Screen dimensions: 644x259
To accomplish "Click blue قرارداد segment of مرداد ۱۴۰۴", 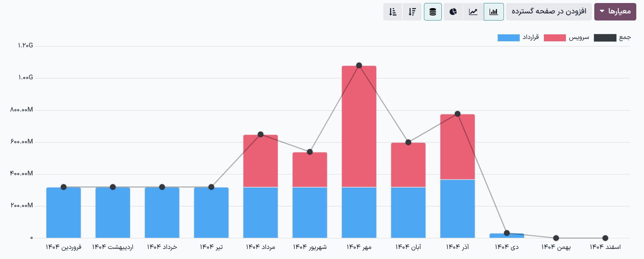I will (x=261, y=213).
